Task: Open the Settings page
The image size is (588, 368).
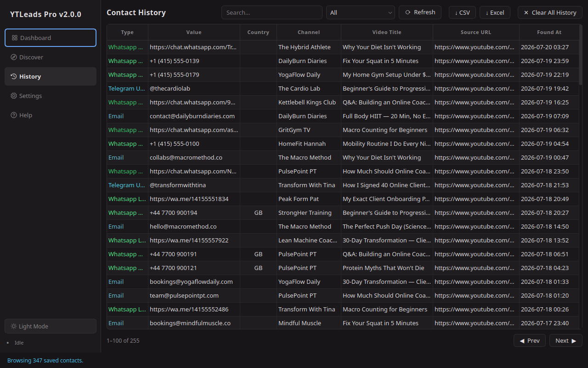Action: coord(51,96)
